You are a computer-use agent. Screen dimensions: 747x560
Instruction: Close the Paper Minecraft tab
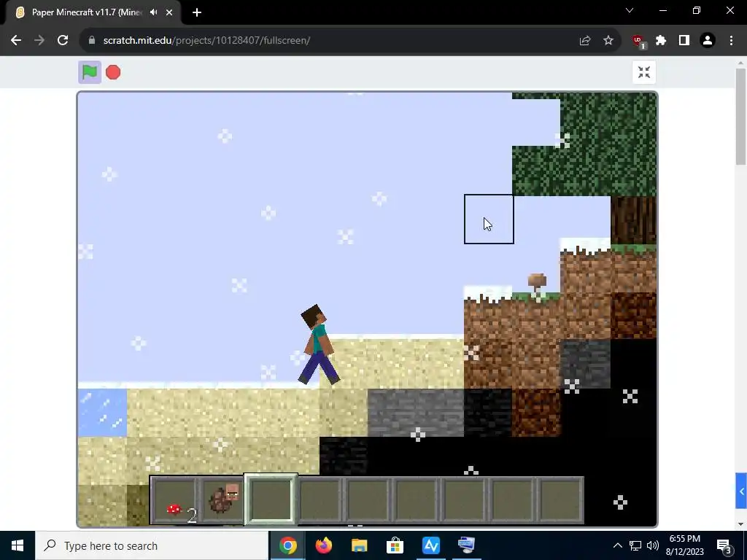[169, 12]
